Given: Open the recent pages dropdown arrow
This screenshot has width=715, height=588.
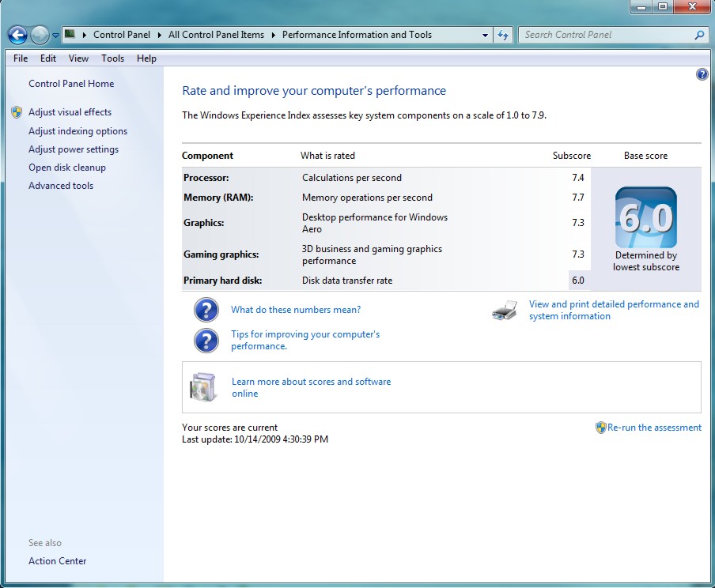Looking at the screenshot, I should [x=55, y=35].
